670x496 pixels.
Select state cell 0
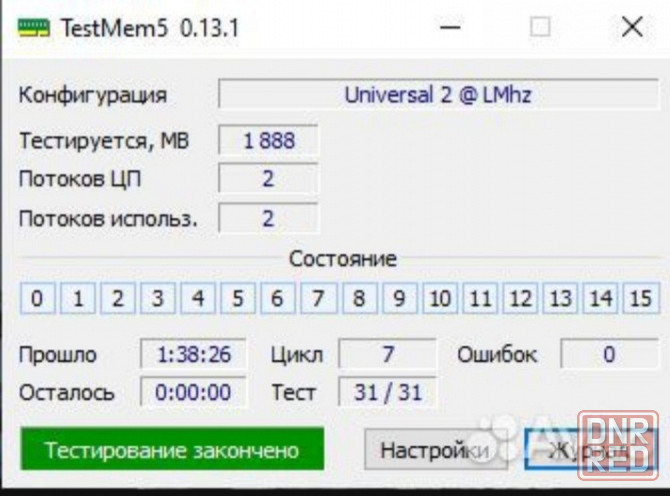(x=37, y=298)
